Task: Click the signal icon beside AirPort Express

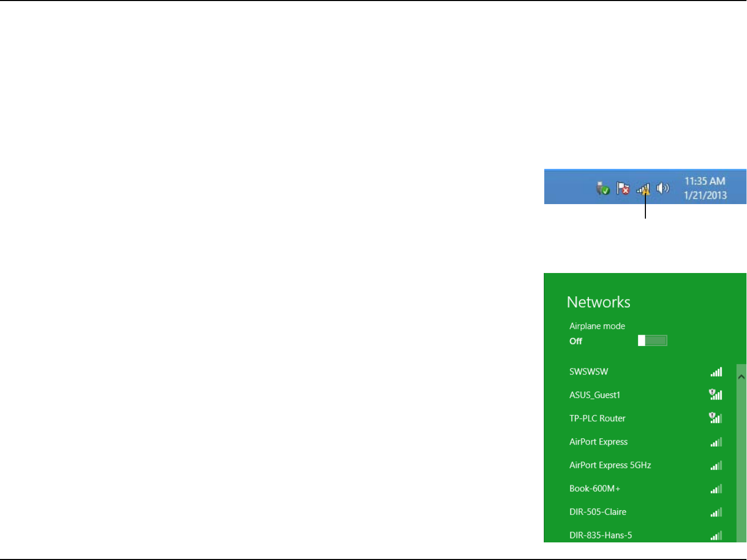Action: [x=716, y=442]
